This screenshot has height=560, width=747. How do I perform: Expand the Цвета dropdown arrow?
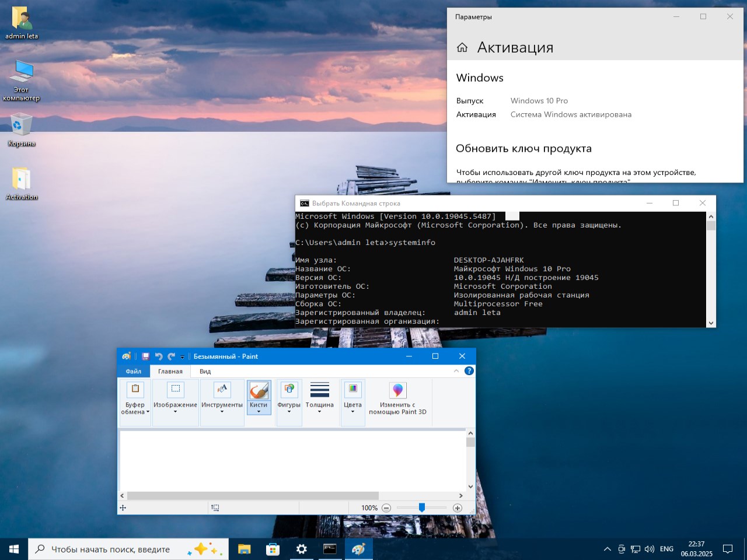click(352, 412)
